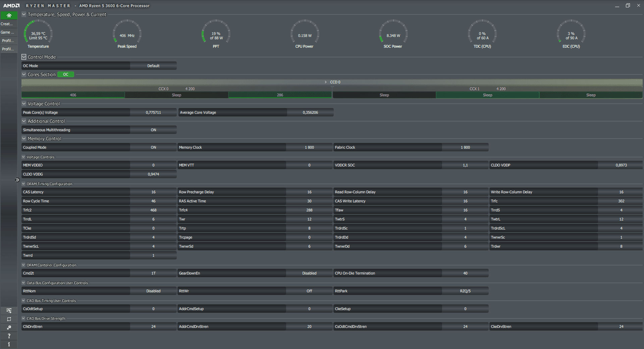Collapse the Additional Control section

[24, 121]
